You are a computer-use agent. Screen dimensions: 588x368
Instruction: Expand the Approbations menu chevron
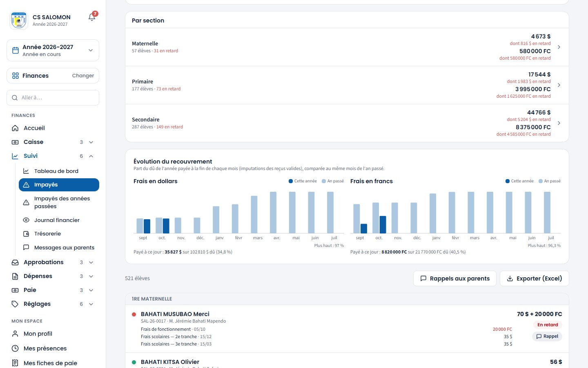point(91,262)
